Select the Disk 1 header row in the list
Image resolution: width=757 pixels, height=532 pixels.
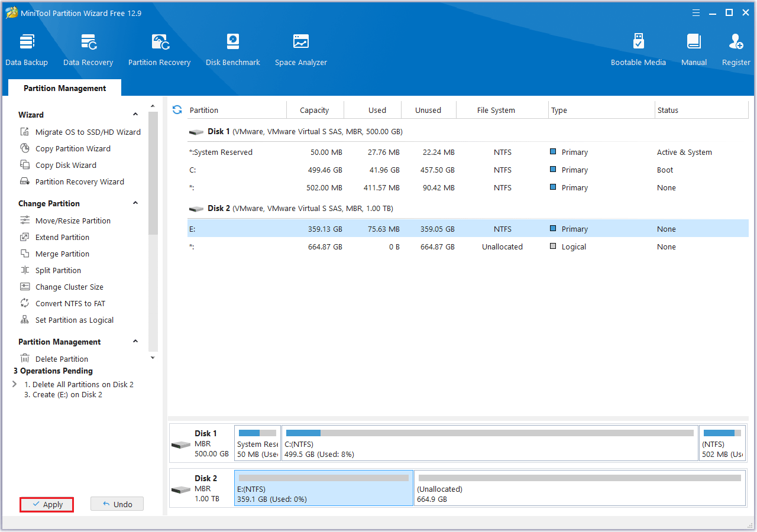[x=468, y=131]
